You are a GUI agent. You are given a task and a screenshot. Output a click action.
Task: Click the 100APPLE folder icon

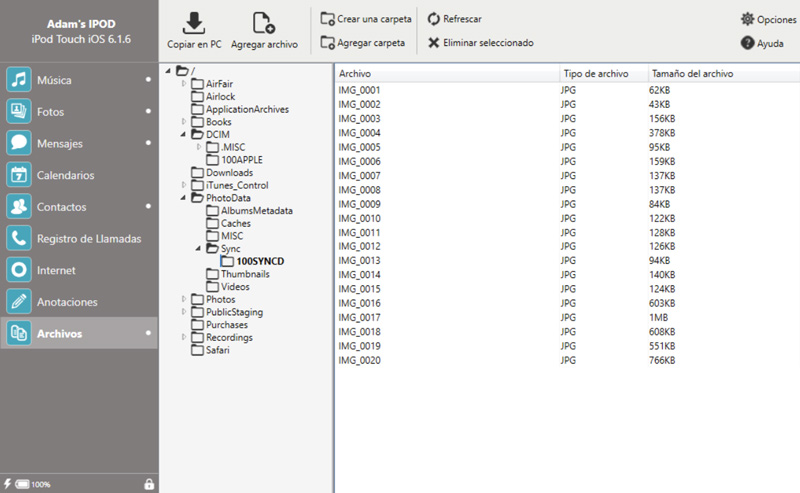(x=212, y=160)
